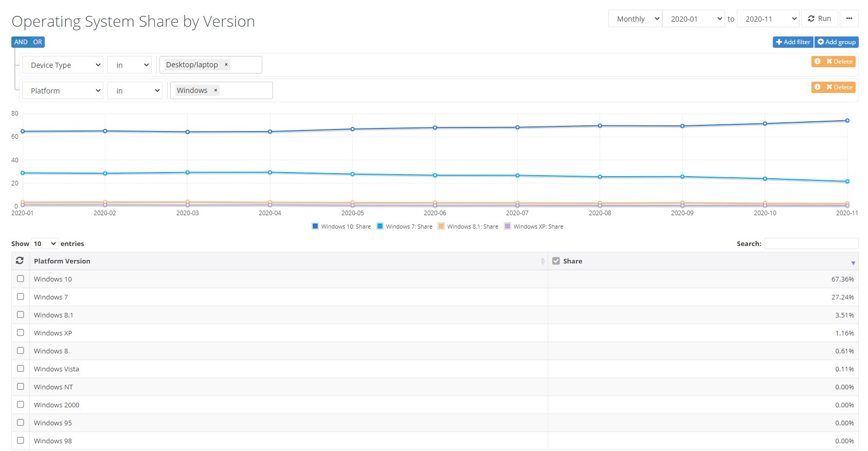Switch filter logic to OR
The width and height of the screenshot is (868, 451).
coord(38,42)
